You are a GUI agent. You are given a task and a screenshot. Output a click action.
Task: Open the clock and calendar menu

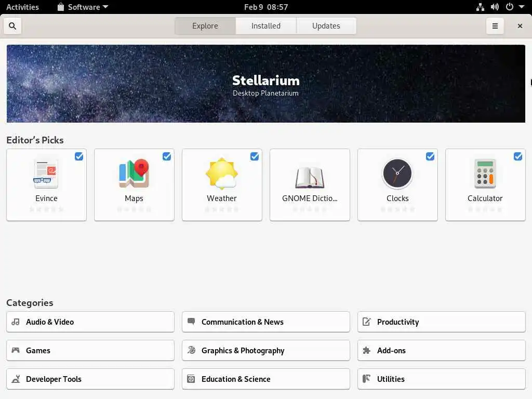(x=266, y=7)
